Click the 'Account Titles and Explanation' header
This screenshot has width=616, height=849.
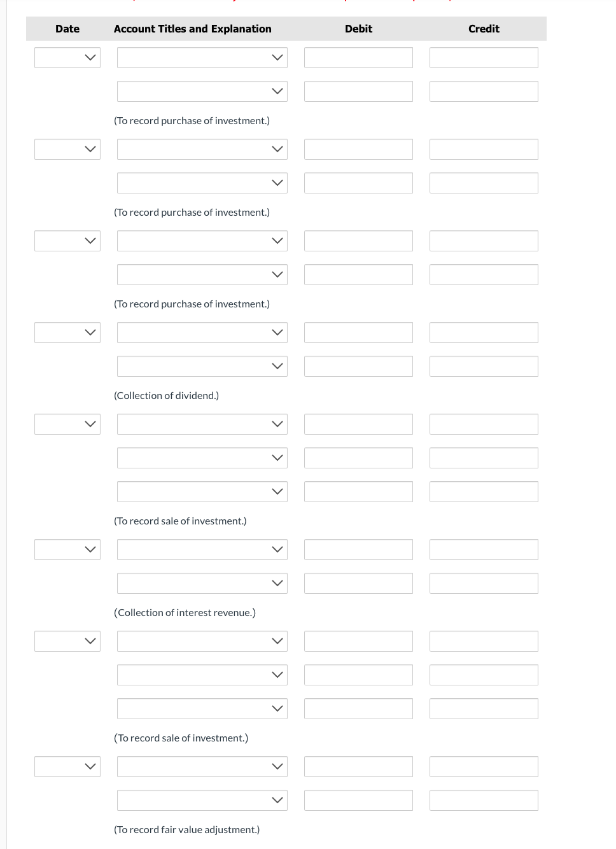click(192, 28)
